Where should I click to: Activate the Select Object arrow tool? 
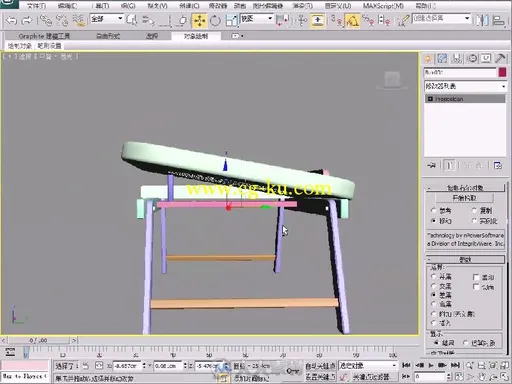click(x=132, y=21)
